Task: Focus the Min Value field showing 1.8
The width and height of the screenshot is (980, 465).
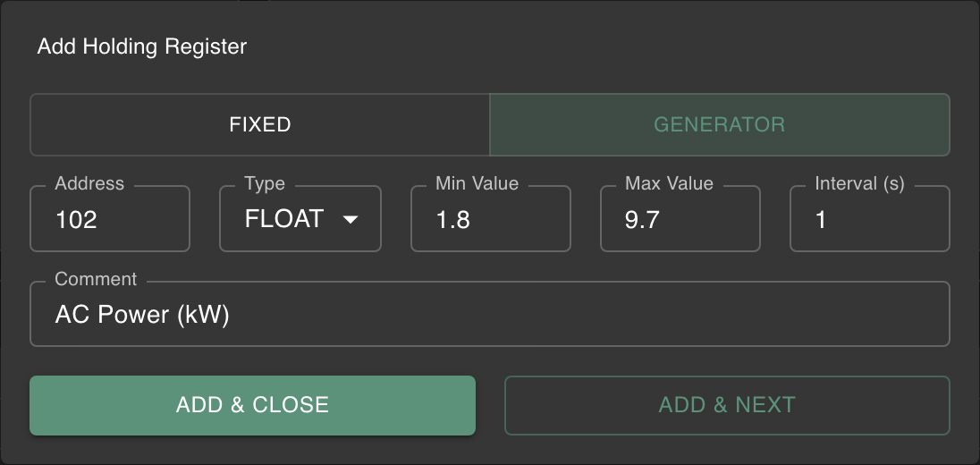Action: click(x=490, y=220)
